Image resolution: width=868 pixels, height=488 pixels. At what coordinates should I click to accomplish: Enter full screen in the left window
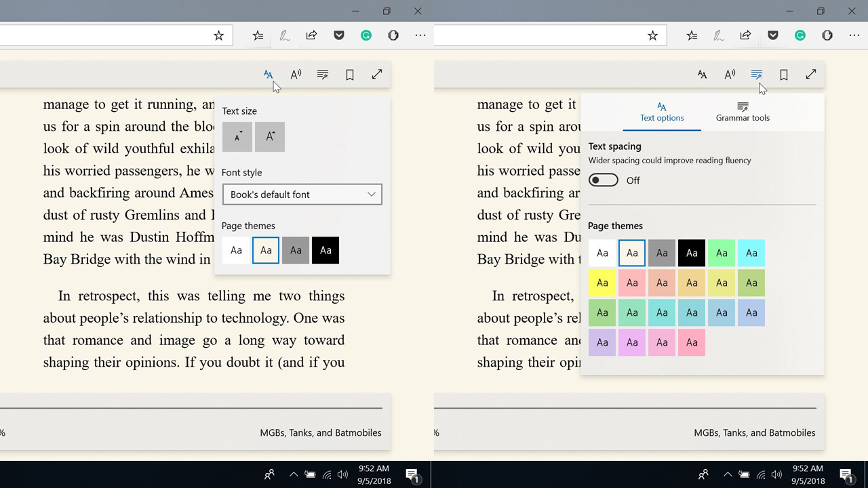tap(377, 75)
